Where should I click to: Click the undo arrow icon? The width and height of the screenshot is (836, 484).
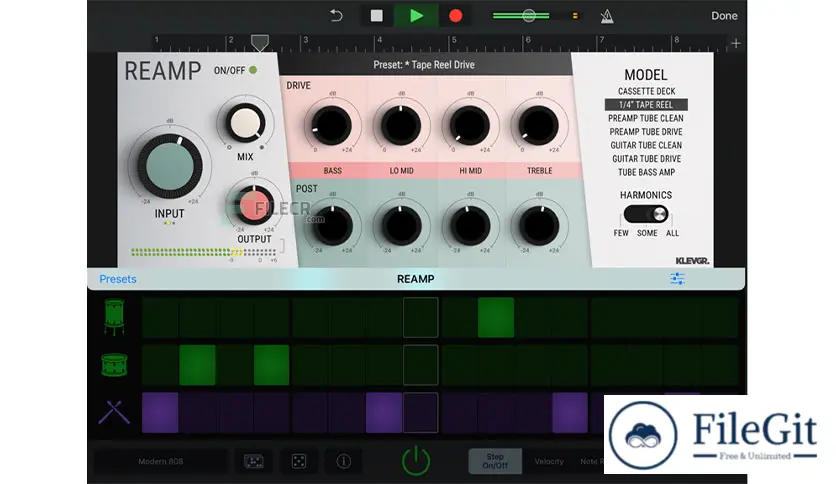pos(336,15)
